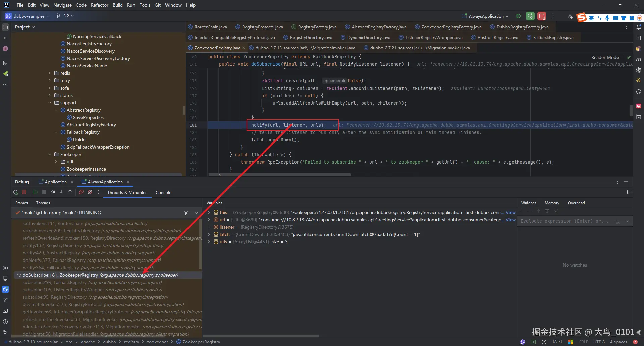Expand the util folder
Viewport: 644px width, 346px height.
coord(56,162)
